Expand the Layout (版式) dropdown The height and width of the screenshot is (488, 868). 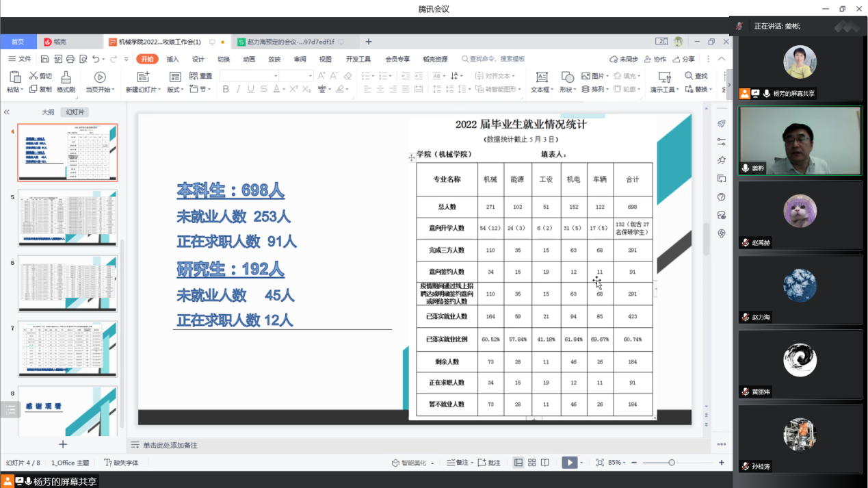[175, 90]
